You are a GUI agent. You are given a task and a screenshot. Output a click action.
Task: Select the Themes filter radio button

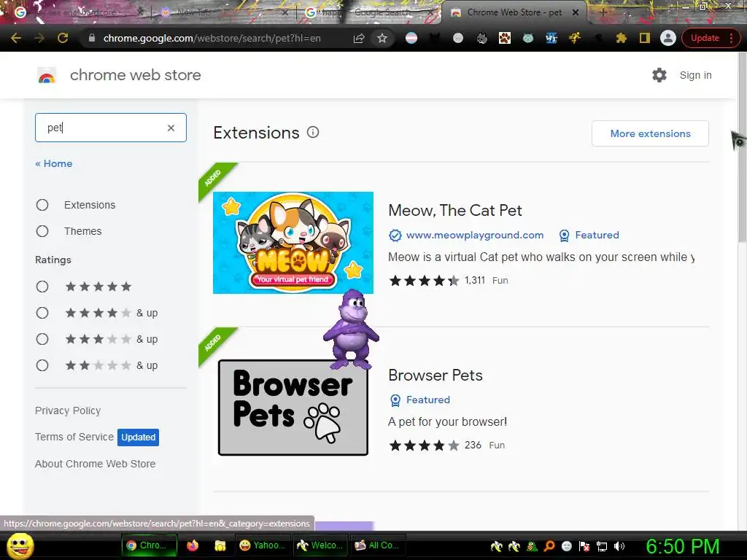42,231
